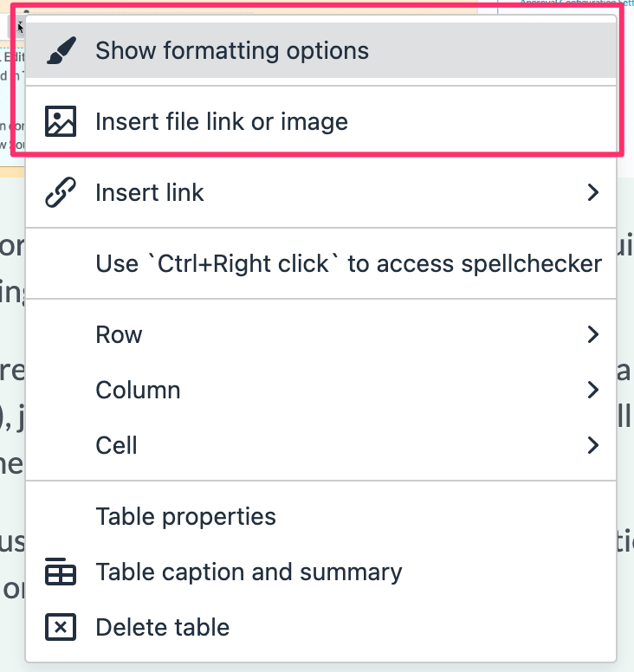Choose the Cell menu entry text
This screenshot has height=672, width=634.
[x=116, y=445]
